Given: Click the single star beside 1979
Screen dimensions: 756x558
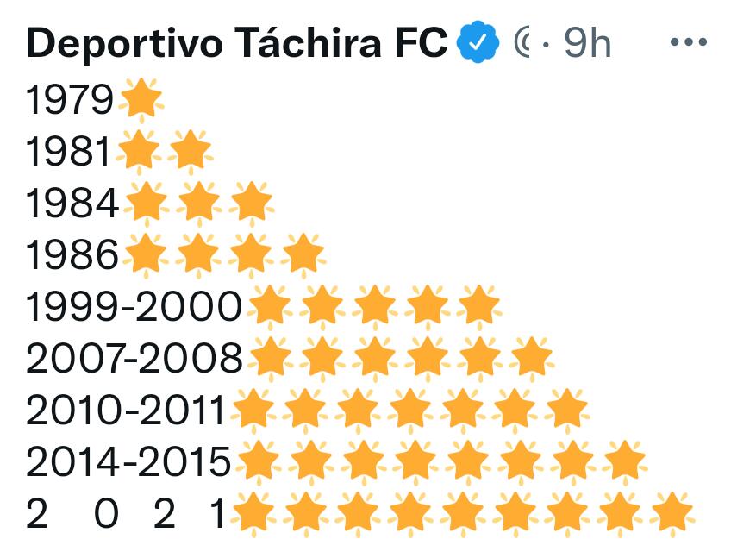Looking at the screenshot, I should coord(141,100).
